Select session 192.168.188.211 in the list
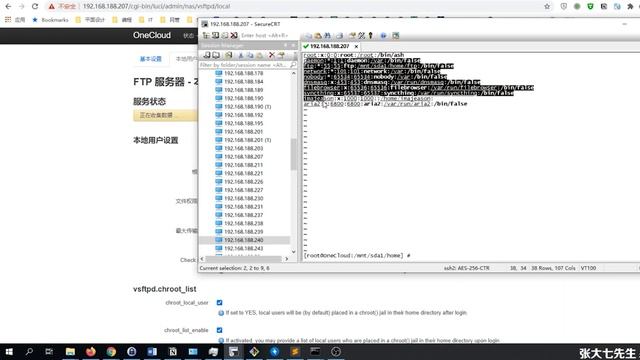640x360 pixels. (243, 165)
